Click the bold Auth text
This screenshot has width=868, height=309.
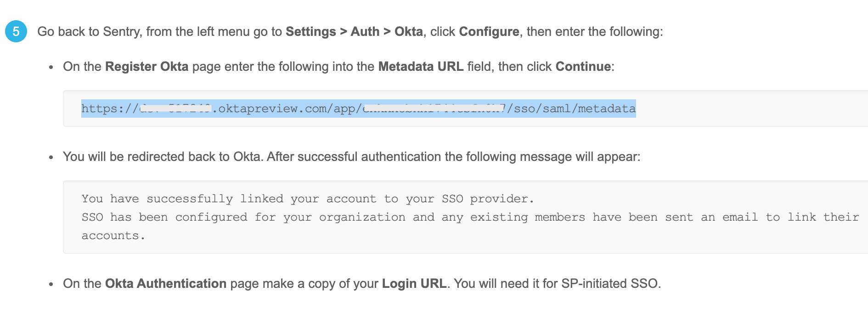coord(365,31)
